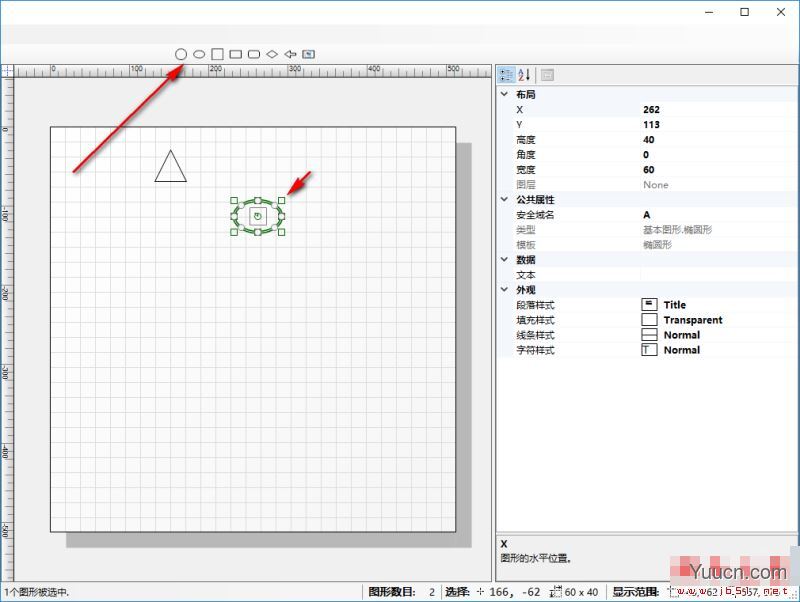Click the 60 x 40 size readout

pos(581,592)
